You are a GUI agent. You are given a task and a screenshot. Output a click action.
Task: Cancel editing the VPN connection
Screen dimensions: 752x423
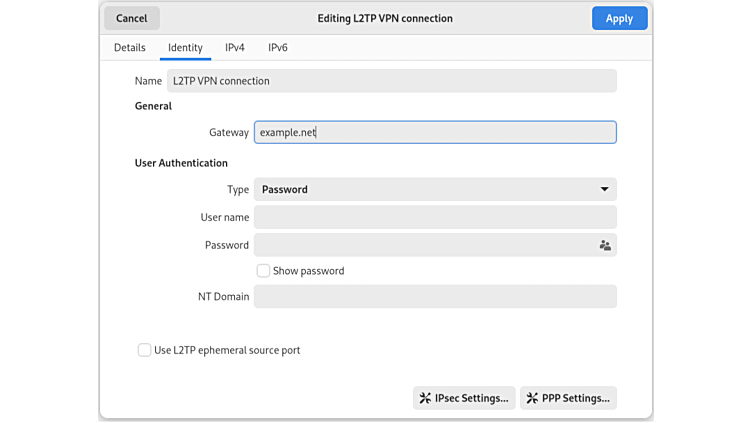coord(131,18)
